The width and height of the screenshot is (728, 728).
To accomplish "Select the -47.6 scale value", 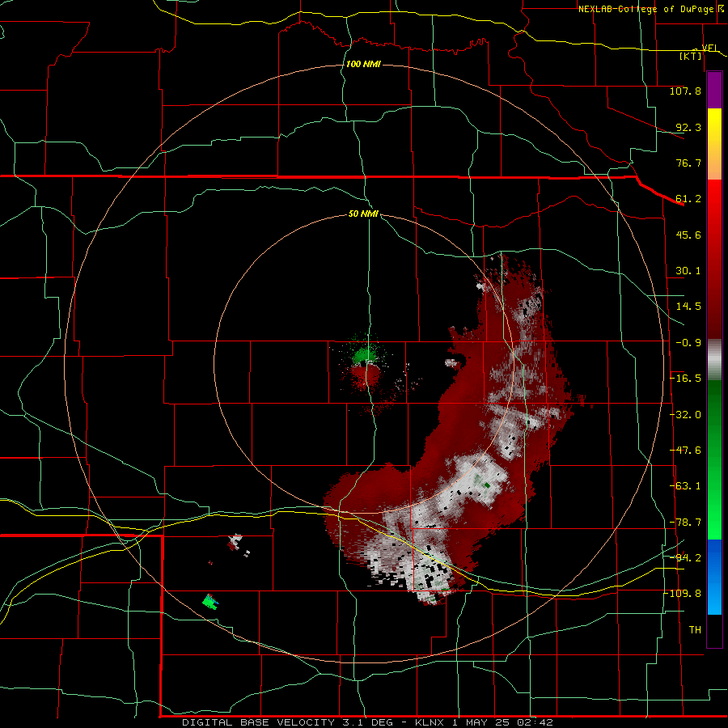I will click(686, 451).
